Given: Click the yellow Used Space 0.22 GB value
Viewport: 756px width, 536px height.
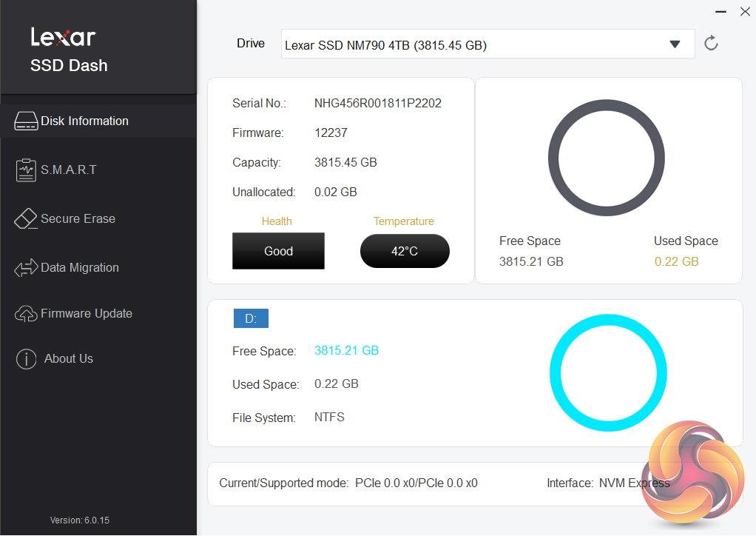Looking at the screenshot, I should pyautogui.click(x=676, y=261).
